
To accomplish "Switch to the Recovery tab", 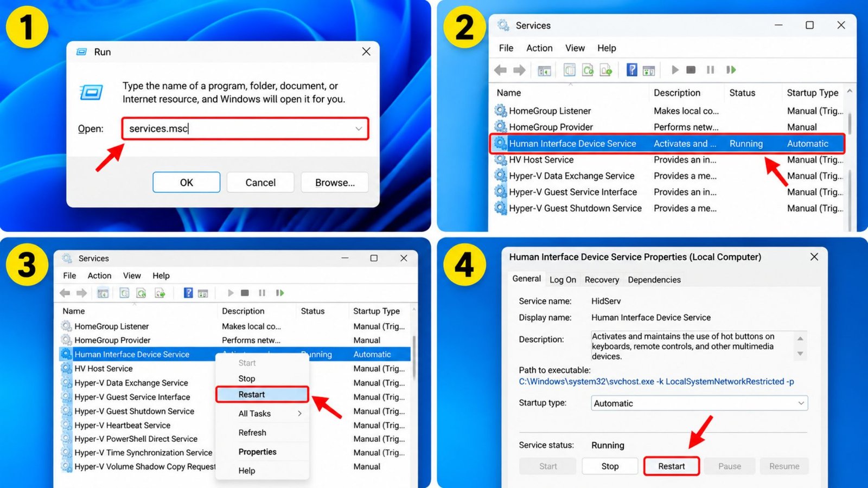I will click(x=602, y=280).
